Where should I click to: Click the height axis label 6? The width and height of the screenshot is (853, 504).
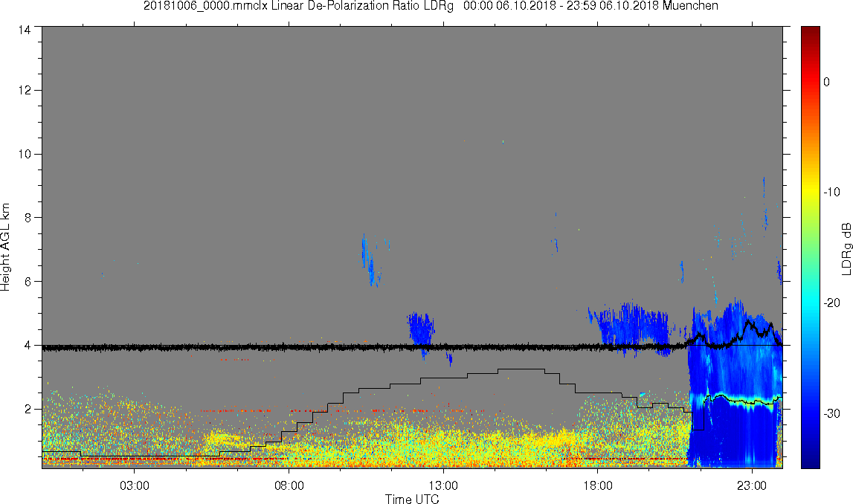tap(28, 281)
